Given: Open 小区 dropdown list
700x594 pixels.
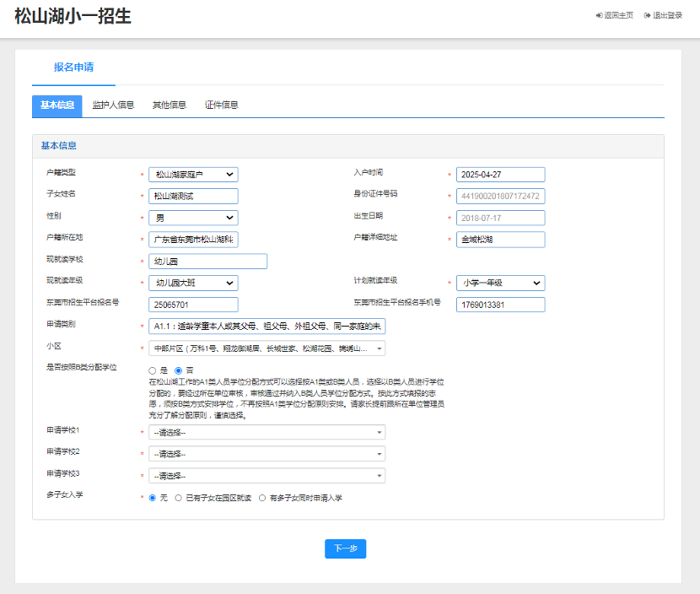Looking at the screenshot, I should 267,348.
